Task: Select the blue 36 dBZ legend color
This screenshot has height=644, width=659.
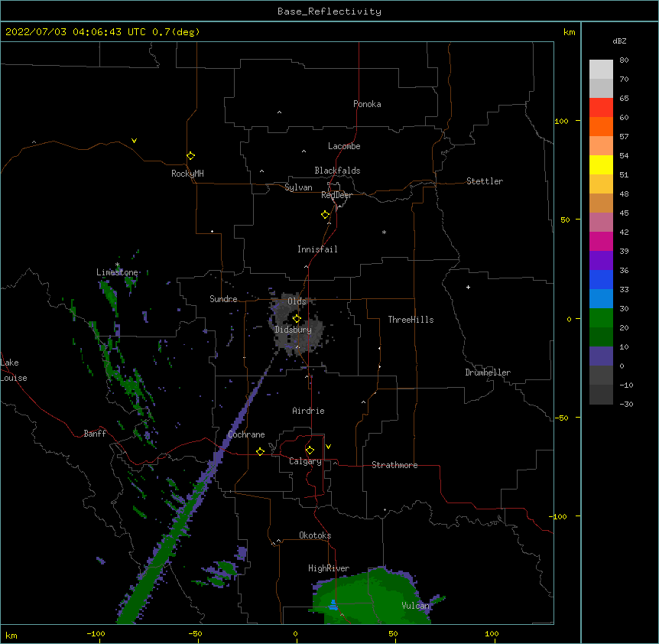Action: [x=601, y=279]
